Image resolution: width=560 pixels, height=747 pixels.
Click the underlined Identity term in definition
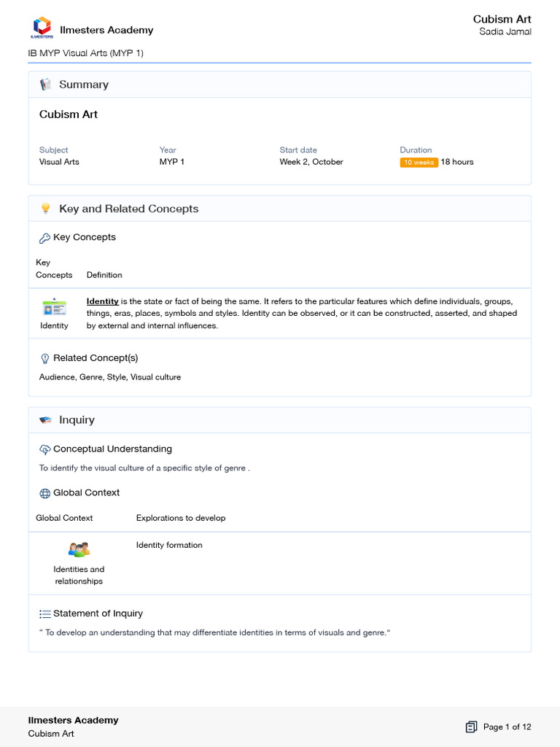click(102, 301)
